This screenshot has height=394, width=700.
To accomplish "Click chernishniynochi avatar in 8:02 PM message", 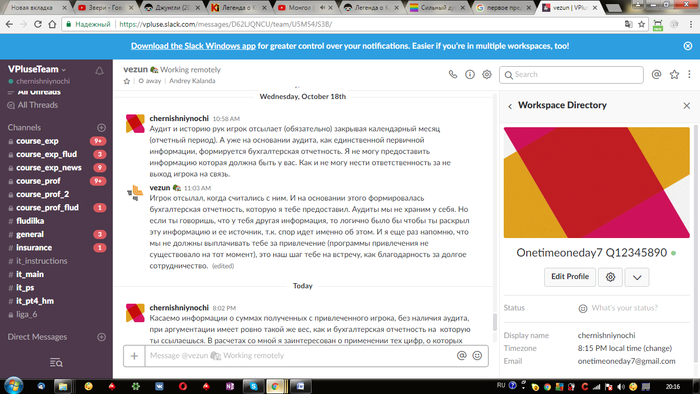I will pyautogui.click(x=135, y=313).
